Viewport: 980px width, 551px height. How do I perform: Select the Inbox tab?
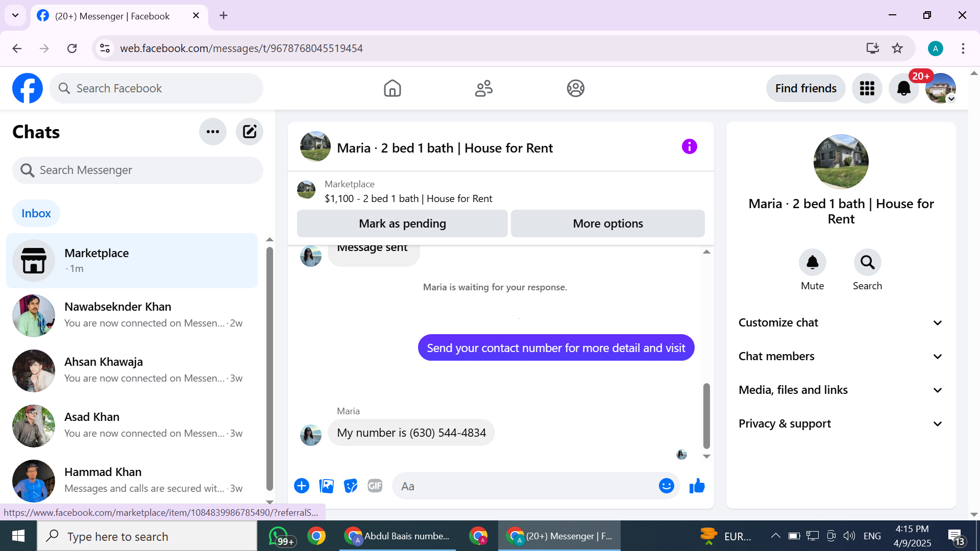click(x=36, y=213)
